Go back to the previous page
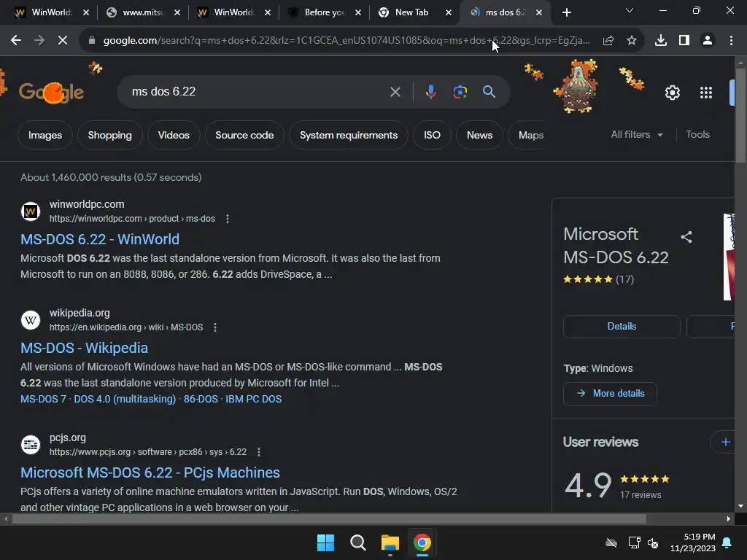Screen dimensions: 747x560 (16, 41)
